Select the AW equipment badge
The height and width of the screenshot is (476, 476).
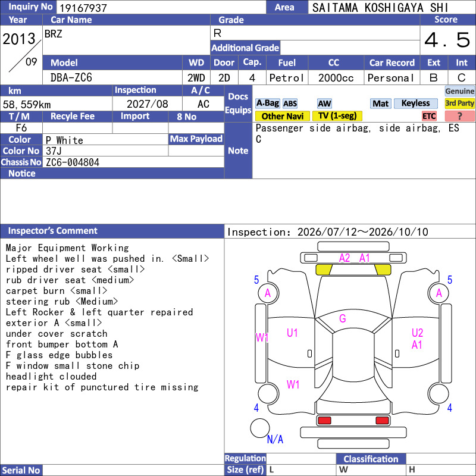pos(324,104)
